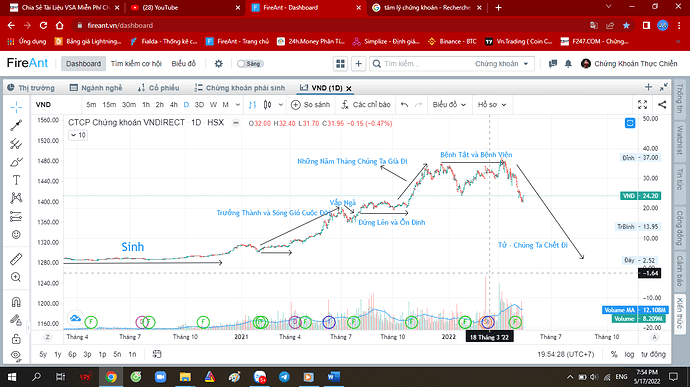This screenshot has width=690, height=387.
Task: Select the 1h timeframe
Action: pyautogui.click(x=146, y=105)
